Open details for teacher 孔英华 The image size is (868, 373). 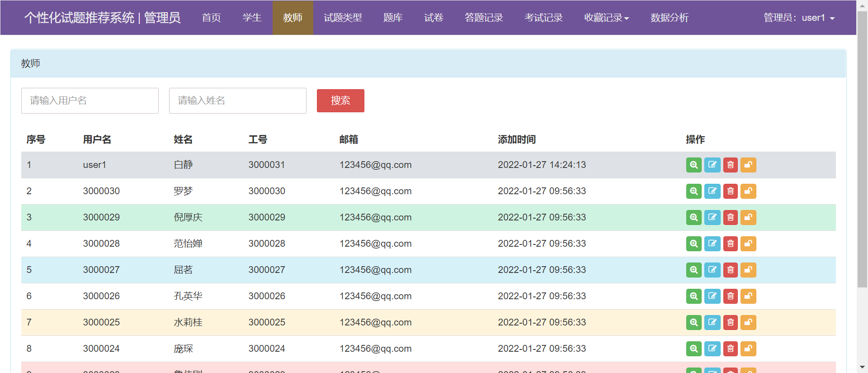pyautogui.click(x=694, y=296)
